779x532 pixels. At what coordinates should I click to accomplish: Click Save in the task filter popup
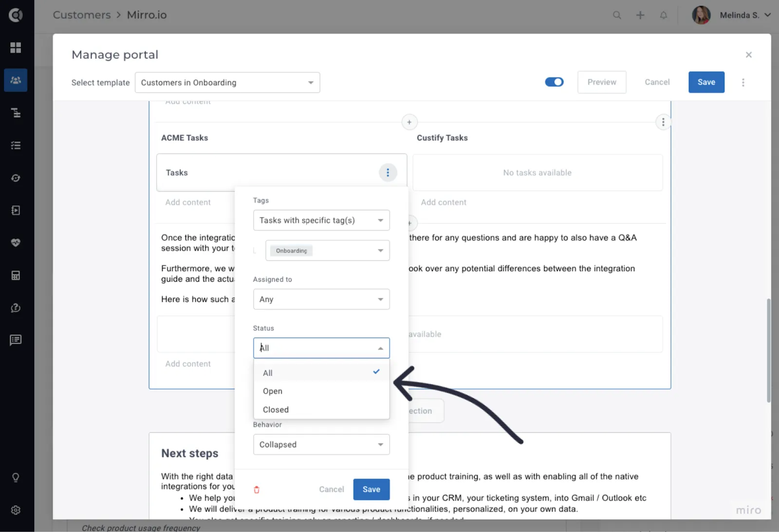pyautogui.click(x=371, y=489)
